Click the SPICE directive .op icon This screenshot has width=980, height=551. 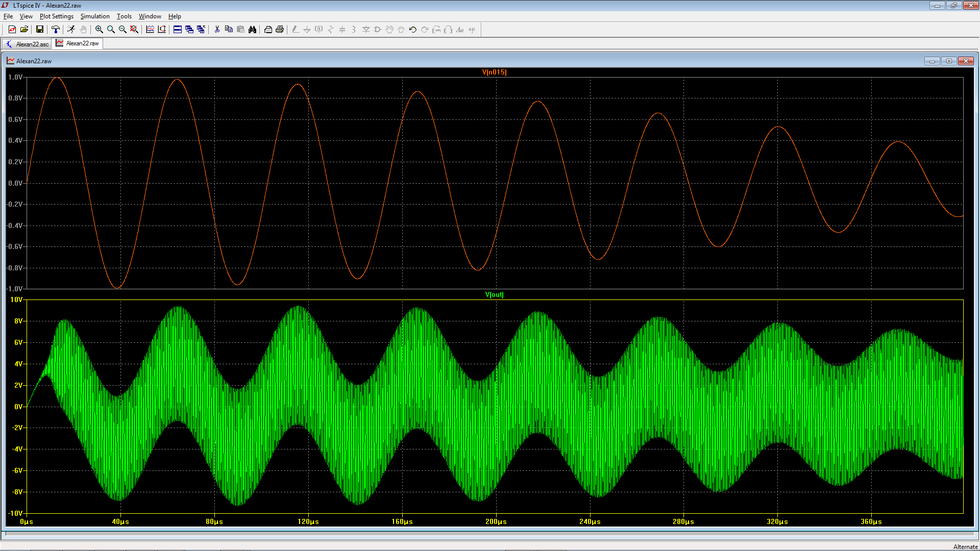(472, 30)
